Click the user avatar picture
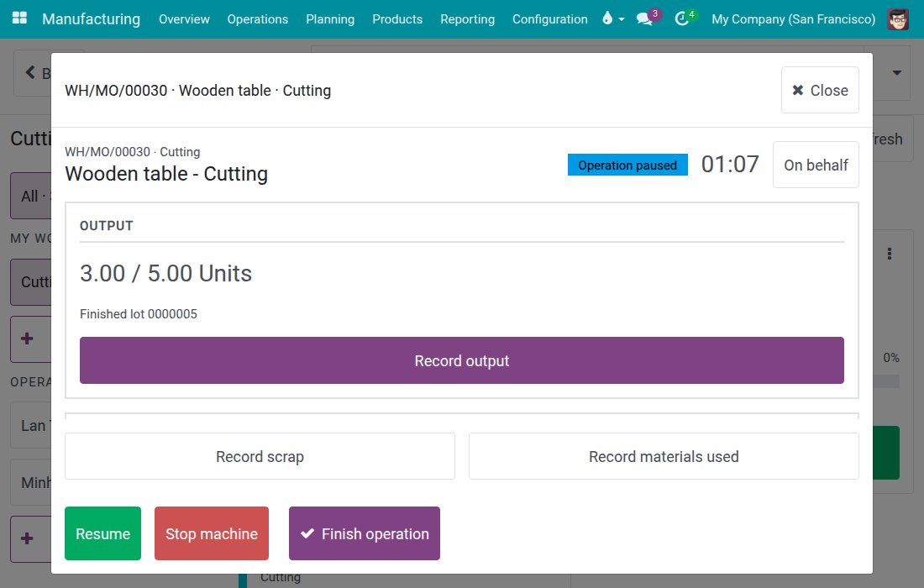This screenshot has height=588, width=924. pyautogui.click(x=898, y=18)
